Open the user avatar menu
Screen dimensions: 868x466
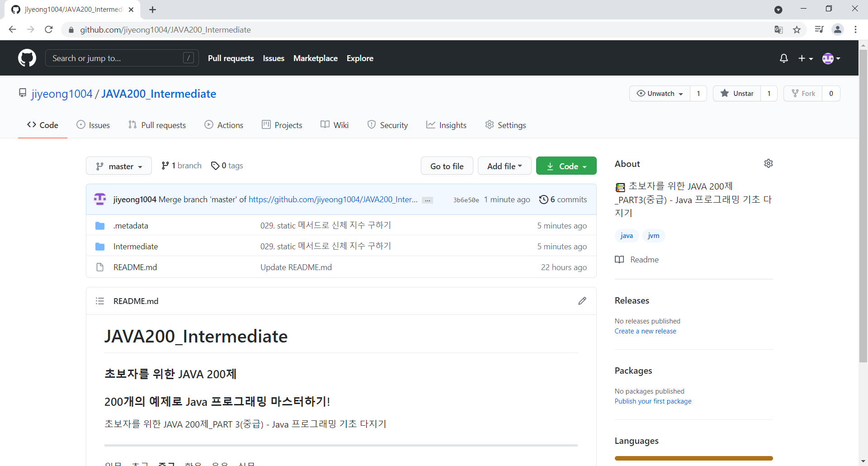(x=831, y=58)
